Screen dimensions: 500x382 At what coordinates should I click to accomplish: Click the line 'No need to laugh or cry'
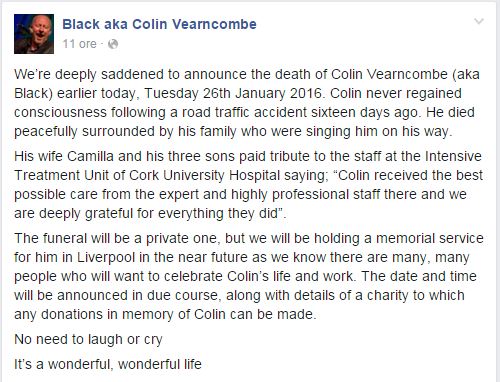(x=88, y=340)
